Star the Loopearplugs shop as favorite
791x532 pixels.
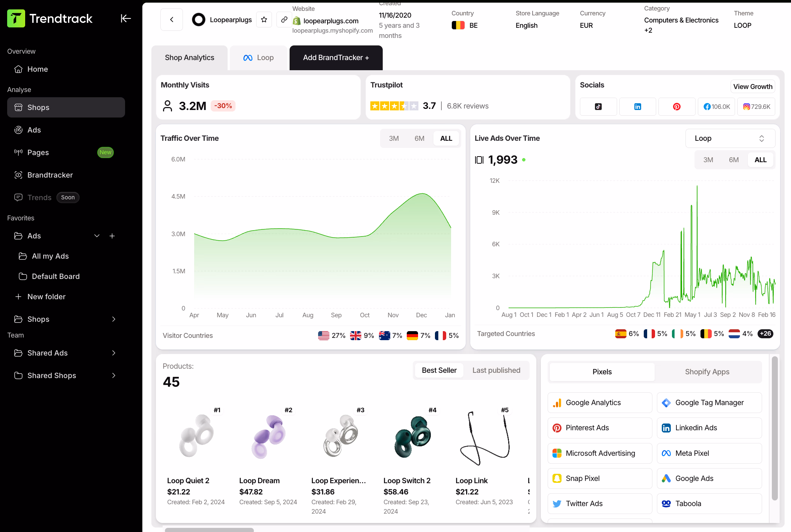(264, 20)
